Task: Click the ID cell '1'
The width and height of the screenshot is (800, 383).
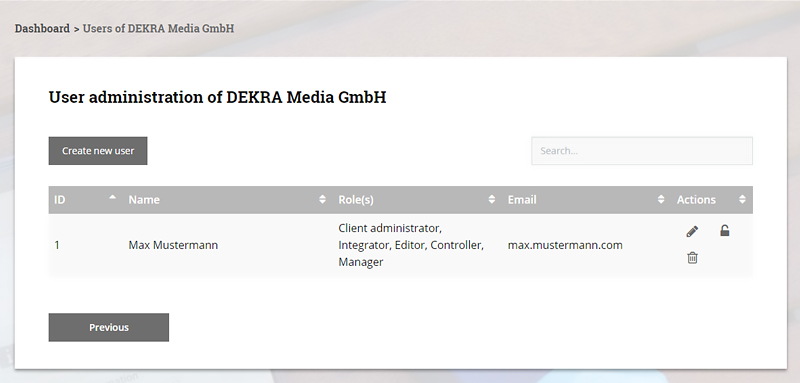Action: (x=57, y=245)
